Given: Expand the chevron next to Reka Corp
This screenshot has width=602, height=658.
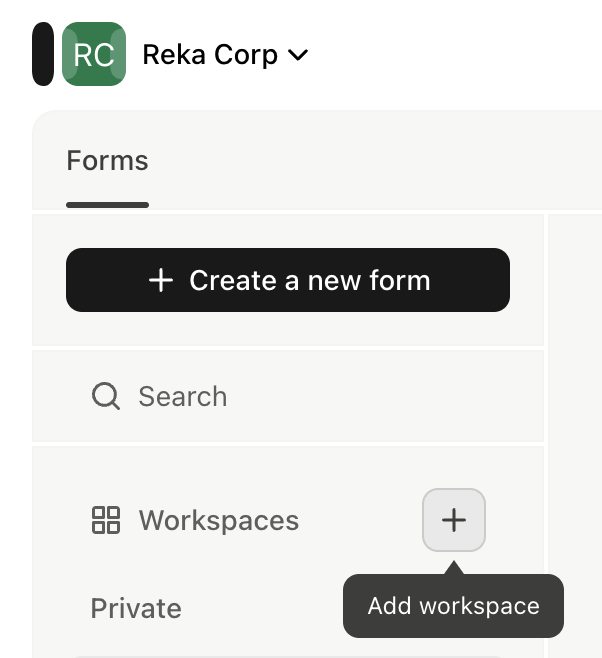Looking at the screenshot, I should (x=298, y=55).
